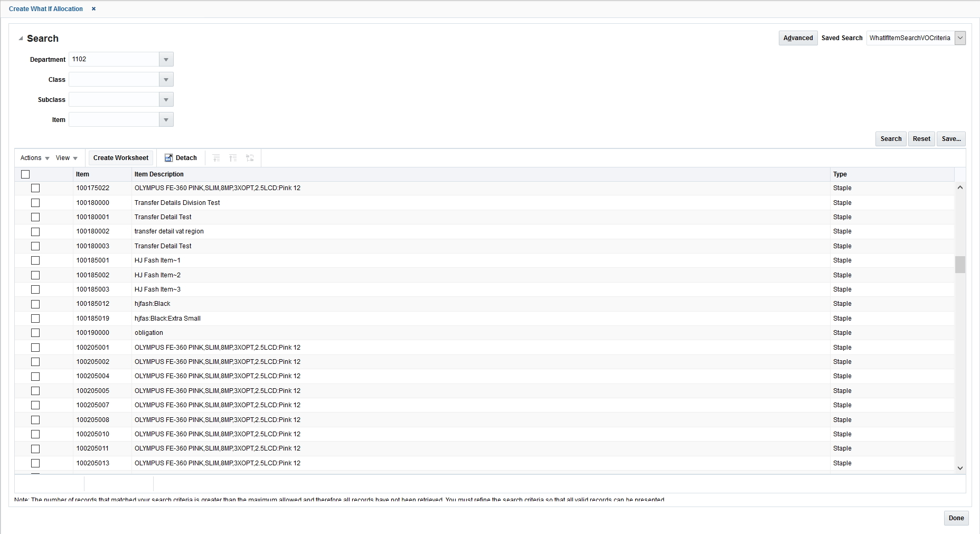Click item number 100205010
The height and width of the screenshot is (534, 980).
(92, 434)
